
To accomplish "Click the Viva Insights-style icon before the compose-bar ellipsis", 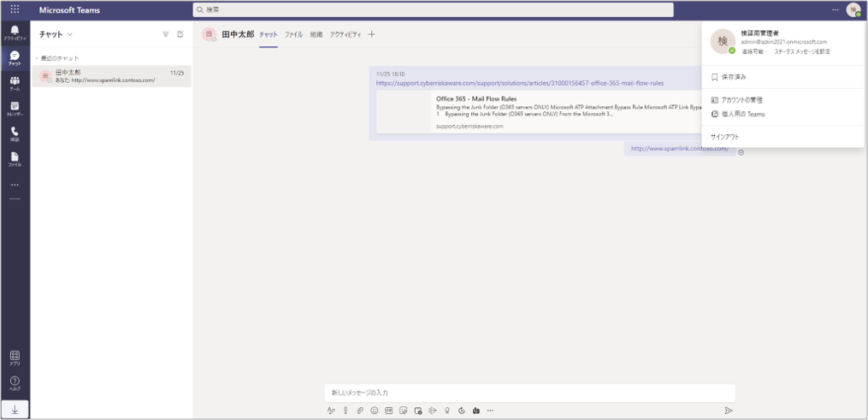I will tap(475, 411).
